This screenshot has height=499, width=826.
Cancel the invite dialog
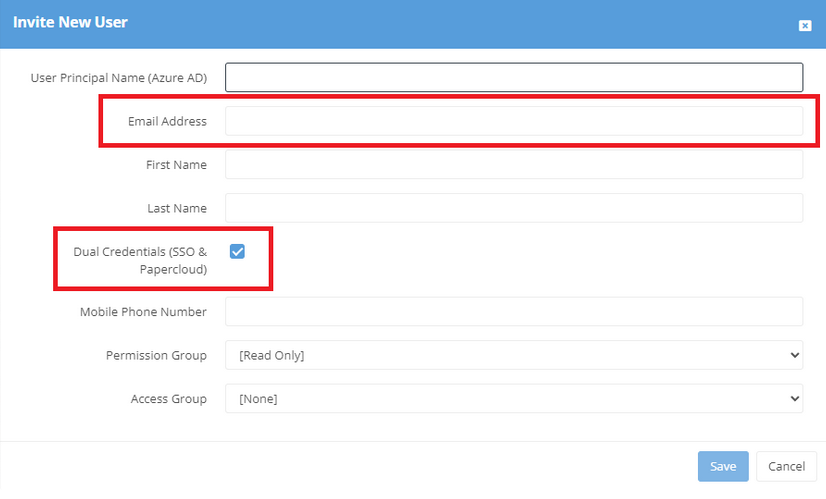pos(786,466)
